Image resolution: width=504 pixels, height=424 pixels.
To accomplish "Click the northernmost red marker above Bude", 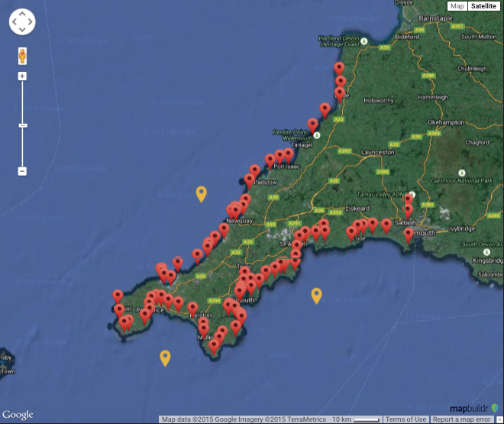I will [x=339, y=70].
